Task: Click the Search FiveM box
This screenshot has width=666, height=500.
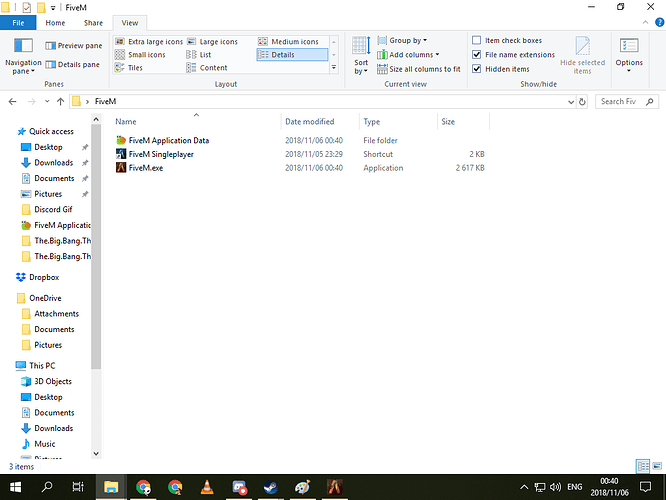Action: [x=626, y=102]
